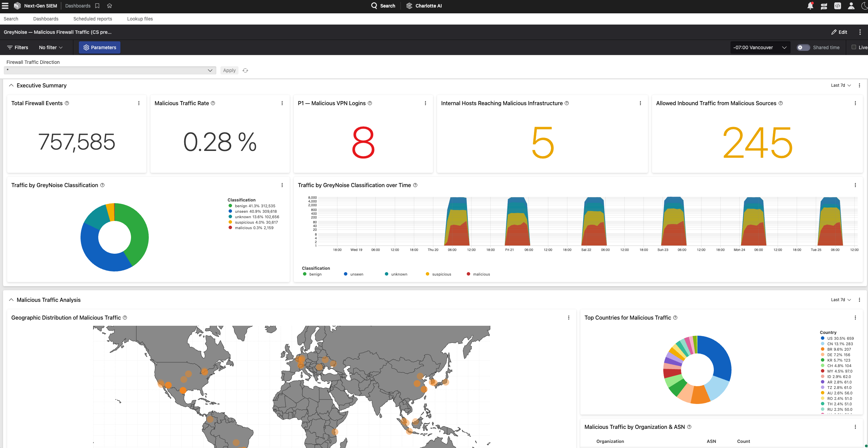The width and height of the screenshot is (868, 448).
Task: Open Traffic by GreyNoise Classification widget menu
Action: (282, 185)
